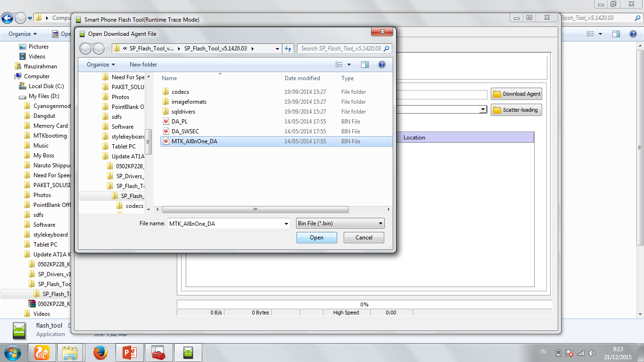
Task: Click the Location column header
Action: (x=414, y=138)
